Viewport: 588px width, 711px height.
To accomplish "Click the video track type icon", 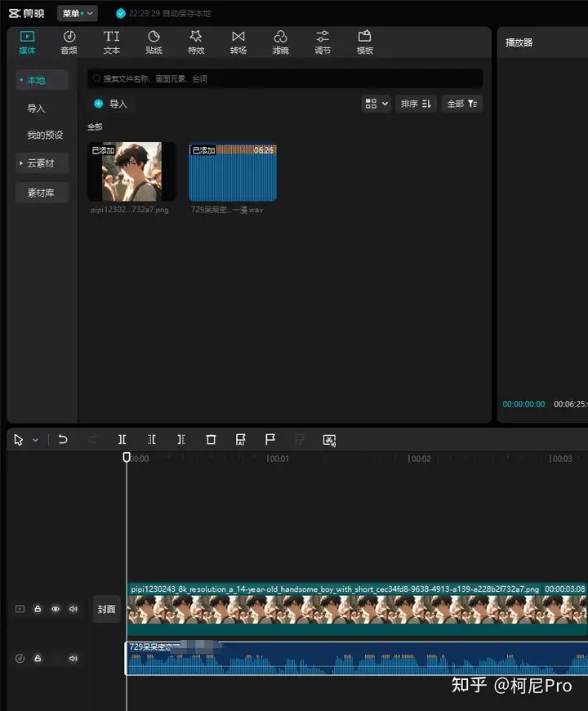I will tap(20, 609).
